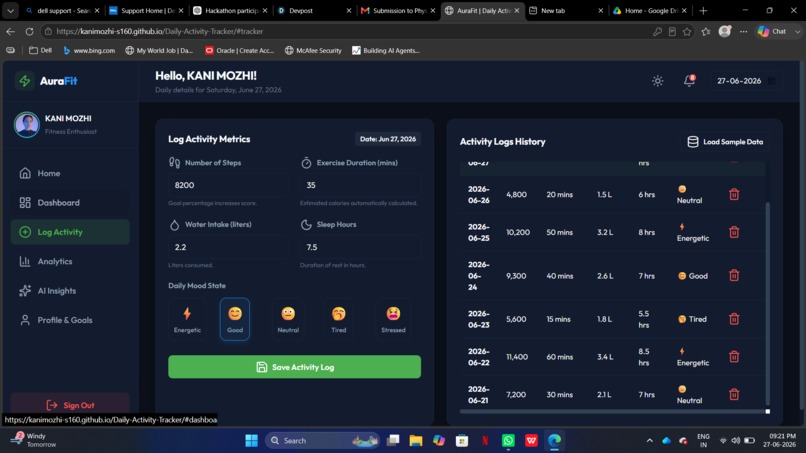Open the browser profile avatar

(725, 31)
